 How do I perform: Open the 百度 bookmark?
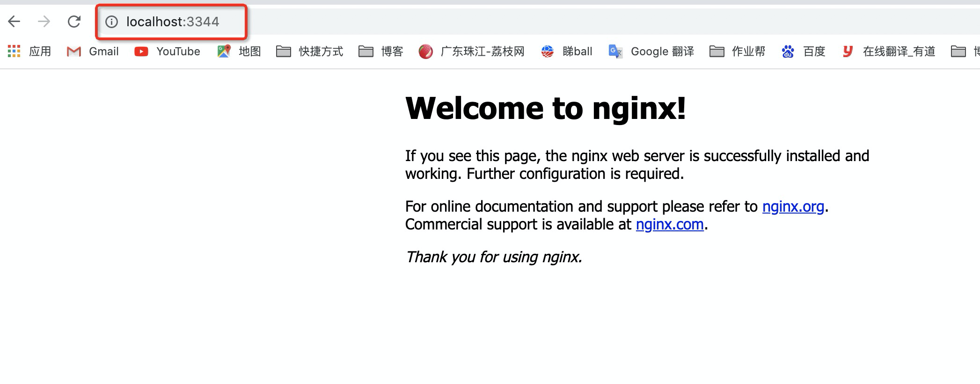click(x=803, y=52)
